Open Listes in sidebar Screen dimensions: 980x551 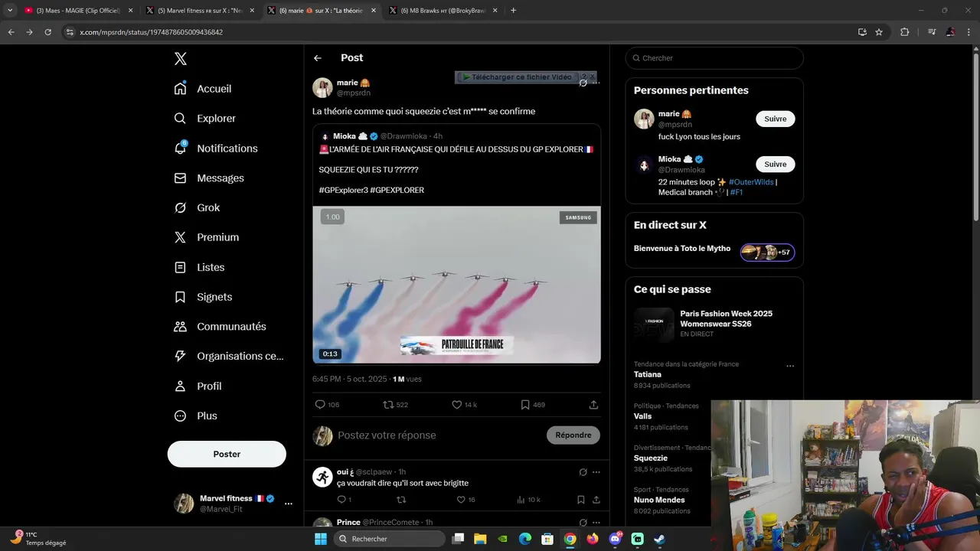pyautogui.click(x=199, y=267)
